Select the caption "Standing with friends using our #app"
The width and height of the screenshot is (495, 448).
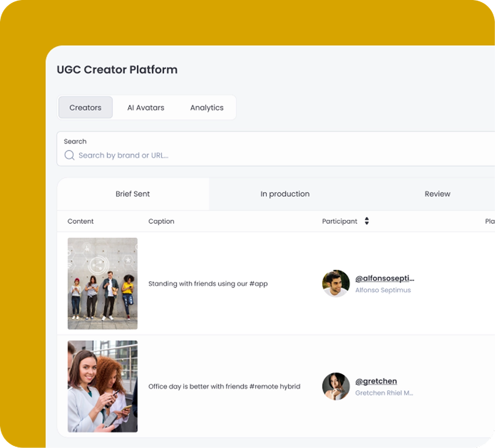[208, 284]
